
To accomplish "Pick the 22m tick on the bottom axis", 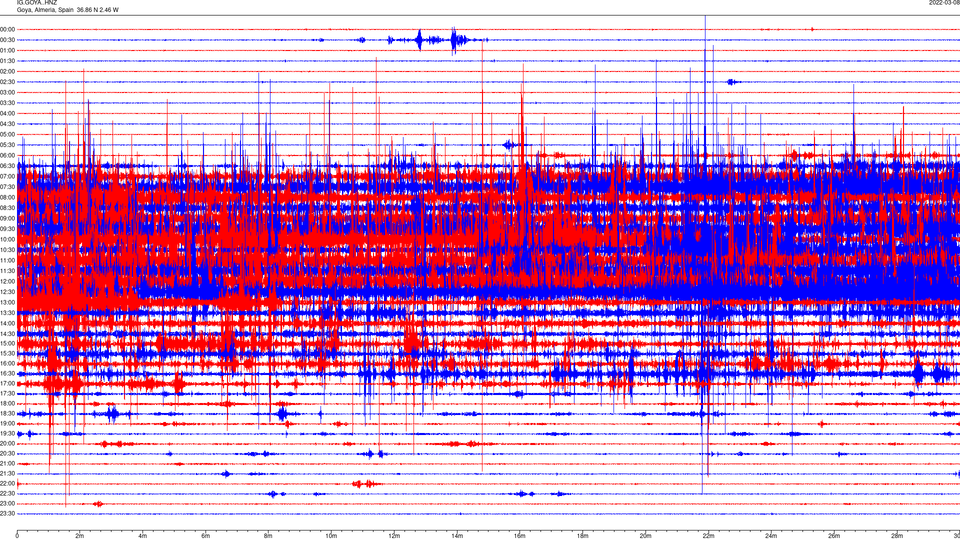I will coord(708,536).
